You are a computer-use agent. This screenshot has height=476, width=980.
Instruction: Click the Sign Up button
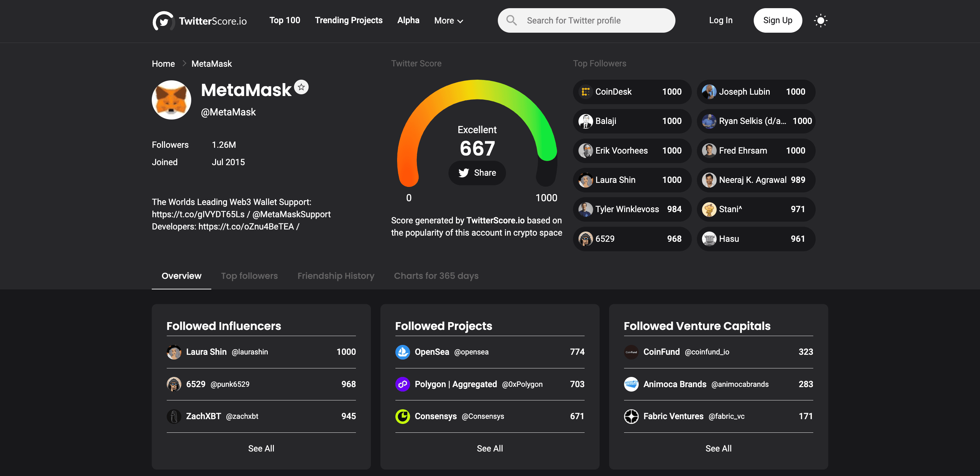coord(778,20)
